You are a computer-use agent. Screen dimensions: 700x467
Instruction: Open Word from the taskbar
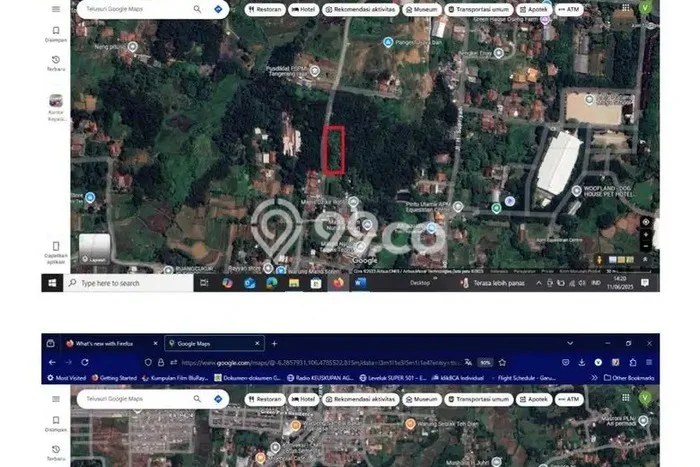coord(360,283)
